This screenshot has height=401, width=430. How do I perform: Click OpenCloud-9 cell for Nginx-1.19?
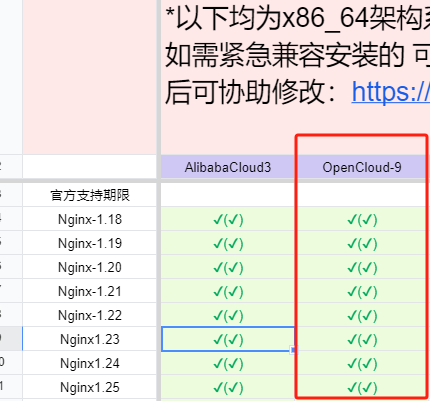pos(362,243)
